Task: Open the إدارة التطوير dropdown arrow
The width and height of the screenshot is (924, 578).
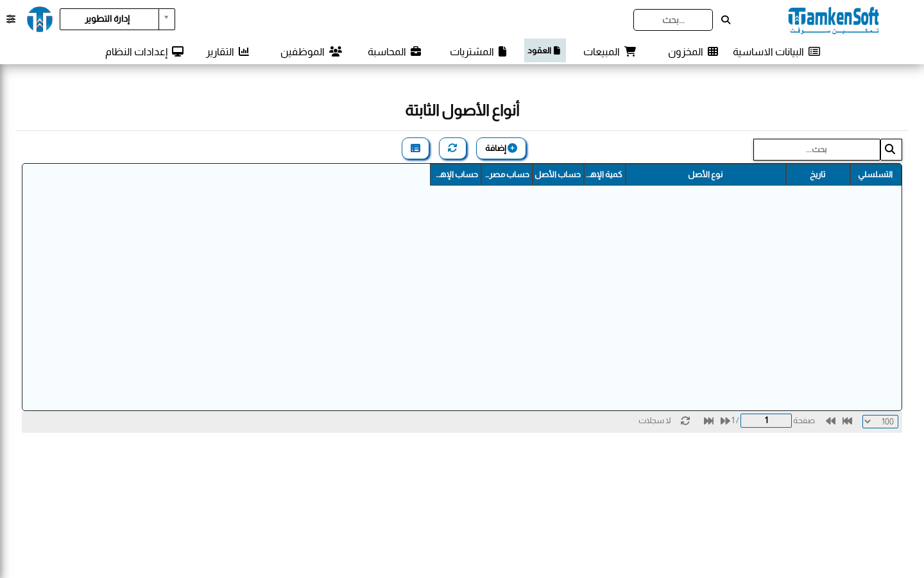Action: (x=167, y=19)
